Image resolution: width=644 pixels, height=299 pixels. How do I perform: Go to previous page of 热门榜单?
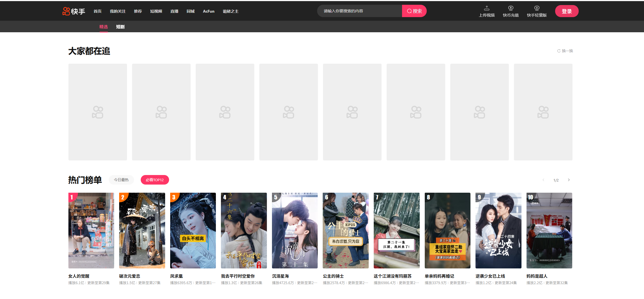tap(543, 180)
